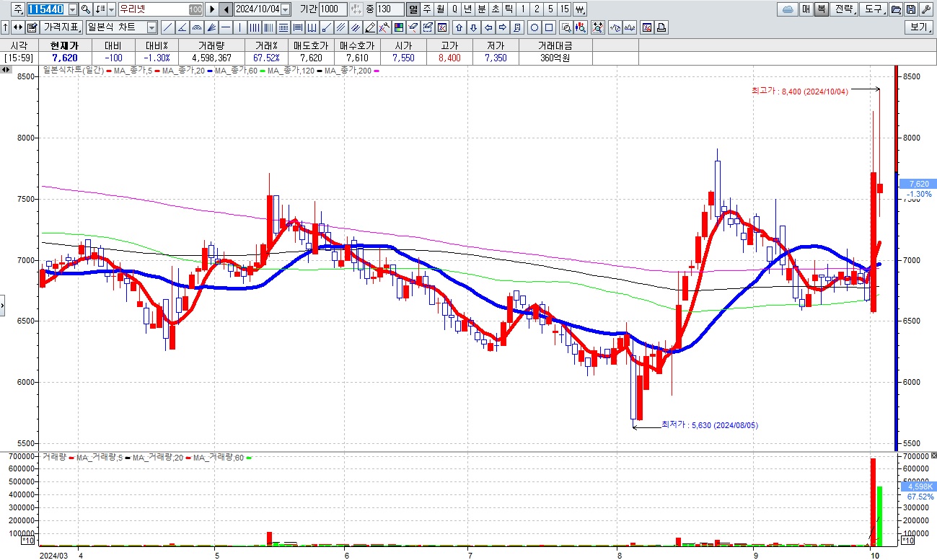The image size is (937, 560).
Task: Toggle the 매 button in top-right
Action: pyautogui.click(x=806, y=9)
